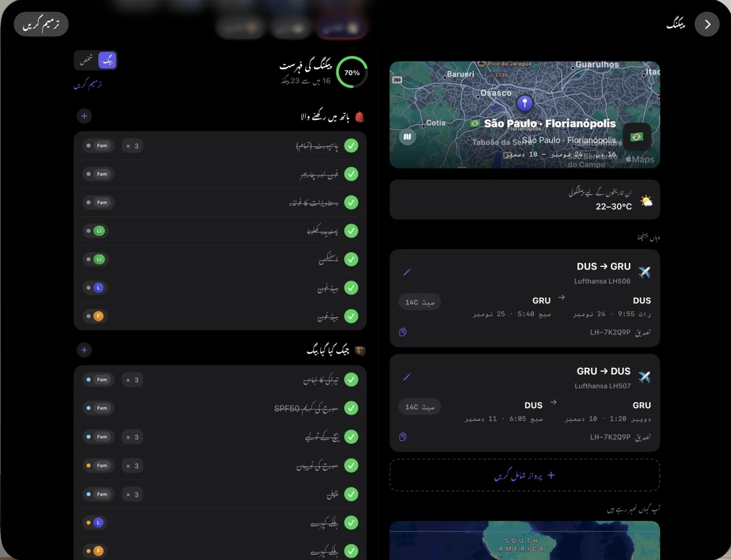The height and width of the screenshot is (560, 731).
Task: Click the airplane icon on DUS → GRU card
Action: coord(644,272)
